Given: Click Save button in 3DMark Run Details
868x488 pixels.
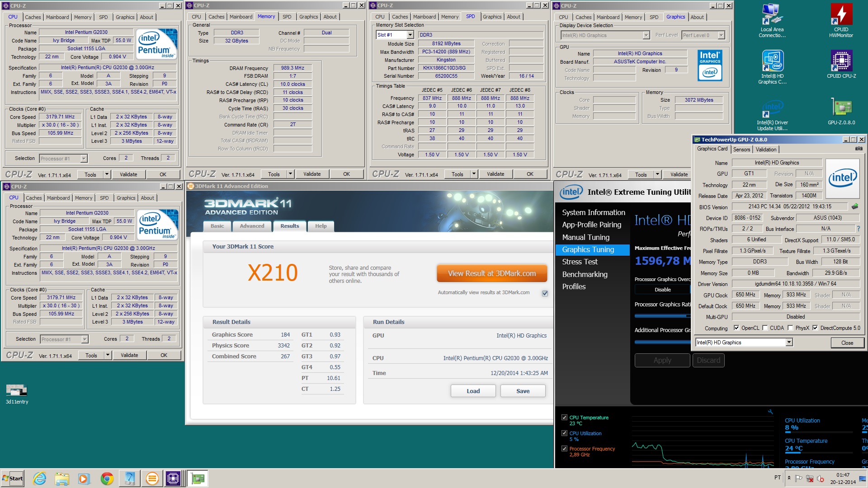Looking at the screenshot, I should coord(523,391).
